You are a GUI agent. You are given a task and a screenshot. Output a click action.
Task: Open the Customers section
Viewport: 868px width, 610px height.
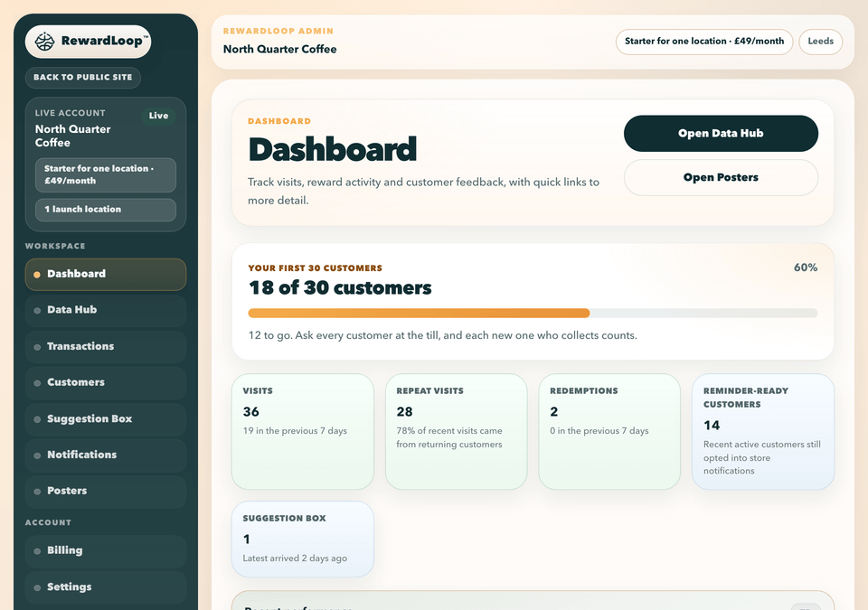click(x=106, y=382)
